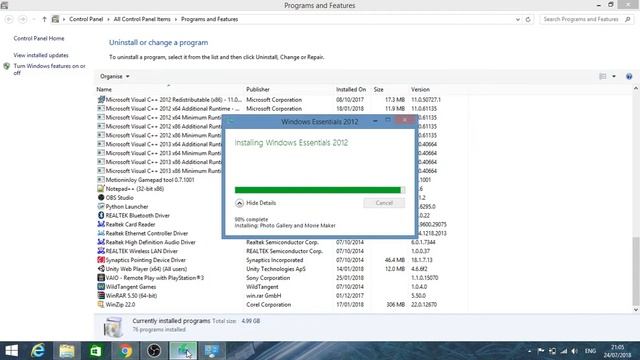Image resolution: width=640 pixels, height=360 pixels.
Task: Select Python Launcher program row
Action: pos(127,207)
